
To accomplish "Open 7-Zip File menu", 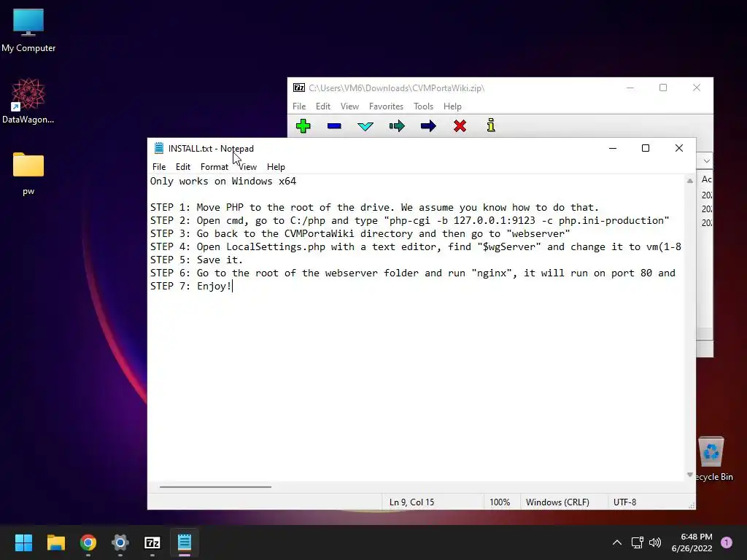I will [299, 106].
